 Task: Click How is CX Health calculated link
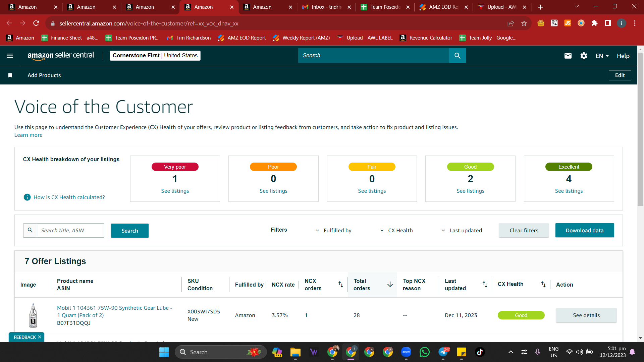(x=69, y=197)
